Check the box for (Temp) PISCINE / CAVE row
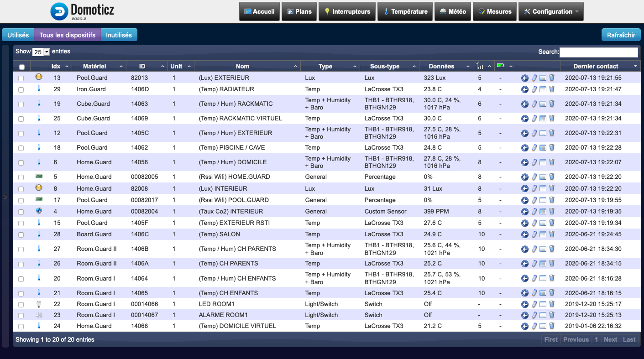Image resolution: width=644 pixels, height=359 pixels. 21,148
